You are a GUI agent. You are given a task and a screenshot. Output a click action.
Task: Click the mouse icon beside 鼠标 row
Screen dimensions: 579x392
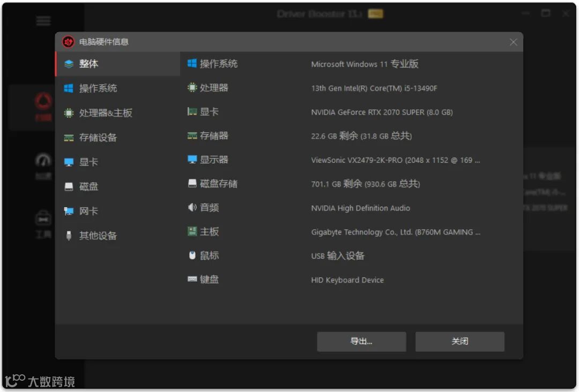192,255
